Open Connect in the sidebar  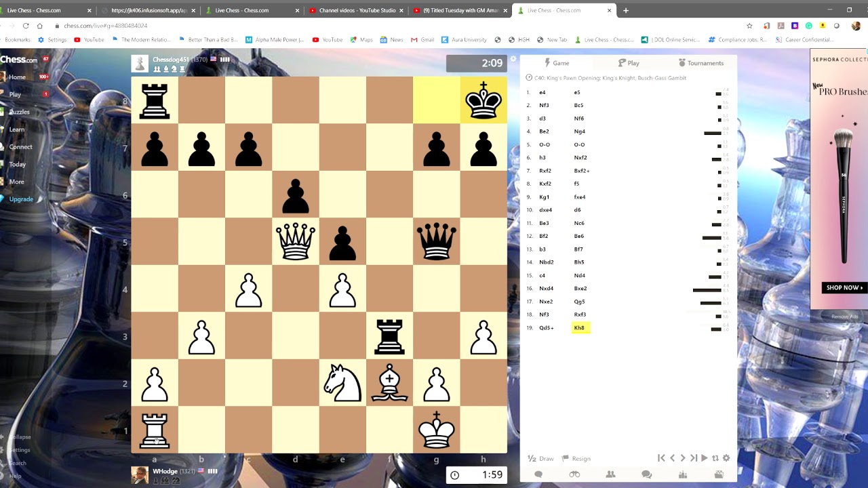(20, 147)
